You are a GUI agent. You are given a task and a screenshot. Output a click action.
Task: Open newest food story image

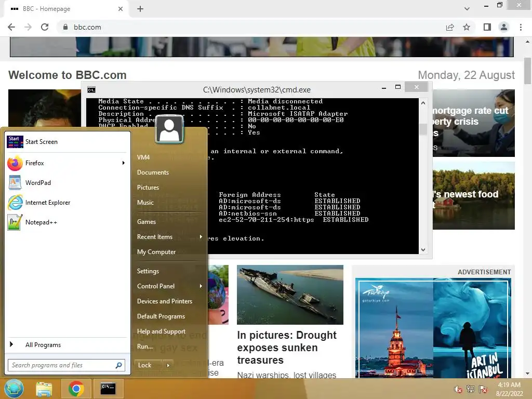pyautogui.click(x=474, y=196)
